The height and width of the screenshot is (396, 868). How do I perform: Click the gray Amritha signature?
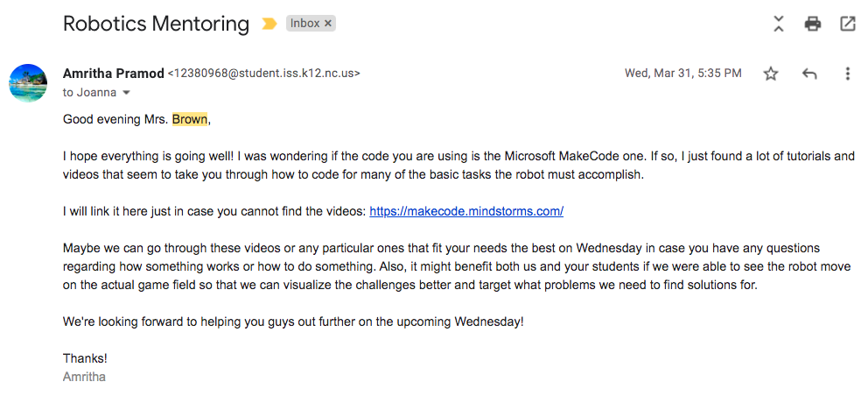[x=84, y=377]
